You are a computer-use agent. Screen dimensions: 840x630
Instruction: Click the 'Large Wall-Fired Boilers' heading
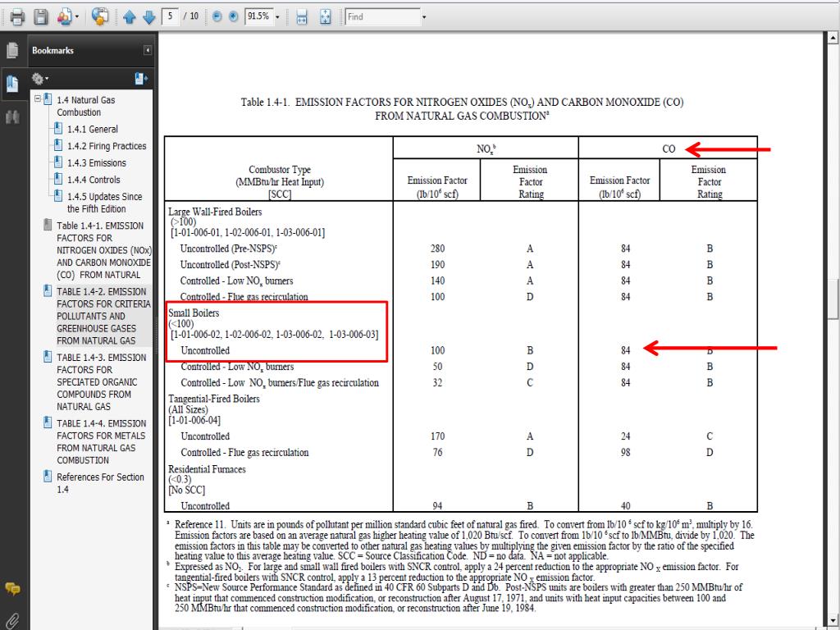(215, 212)
